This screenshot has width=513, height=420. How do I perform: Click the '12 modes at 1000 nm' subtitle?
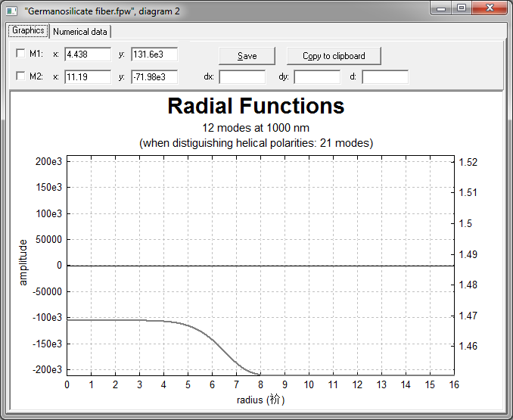pos(256,128)
